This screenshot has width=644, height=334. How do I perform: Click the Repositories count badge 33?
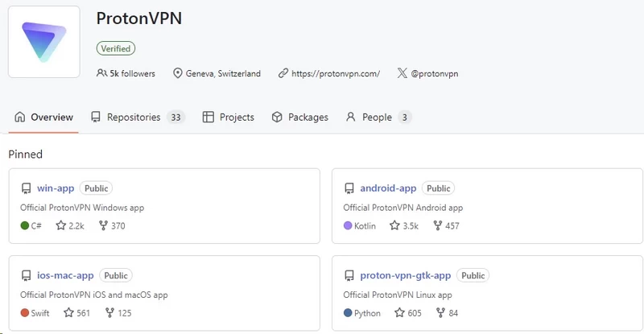click(x=175, y=118)
